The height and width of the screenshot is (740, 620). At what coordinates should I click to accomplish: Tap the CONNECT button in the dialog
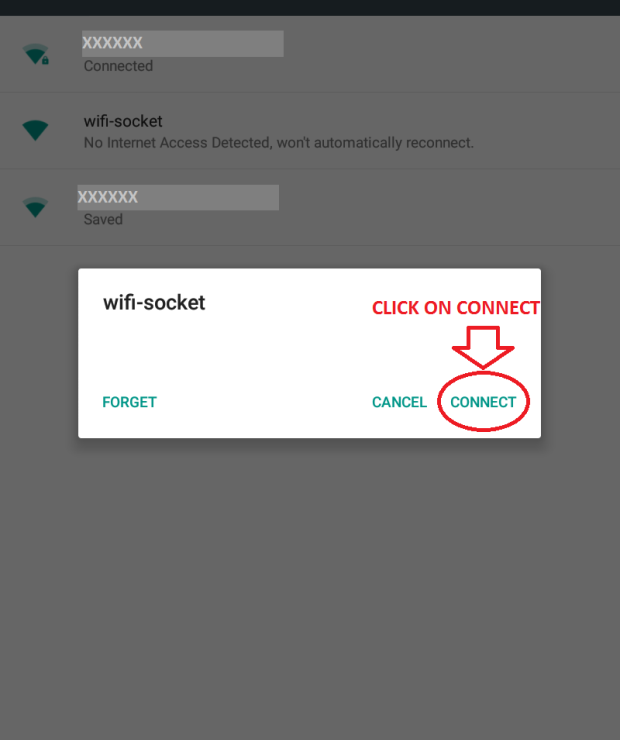483,402
